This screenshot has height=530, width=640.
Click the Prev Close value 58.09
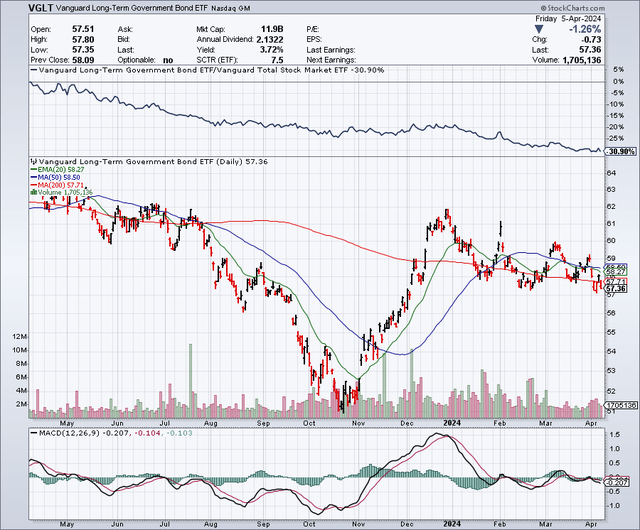point(83,60)
